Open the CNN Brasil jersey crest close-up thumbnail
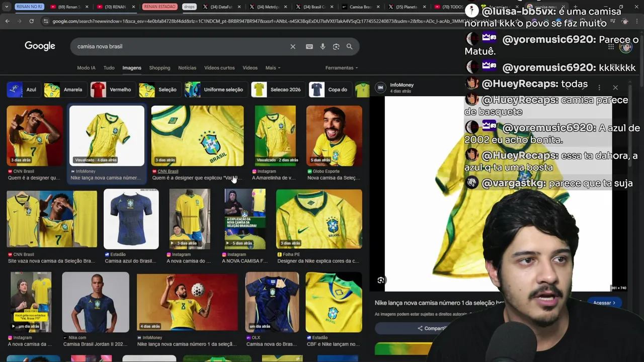The height and width of the screenshot is (362, 644). [x=197, y=136]
